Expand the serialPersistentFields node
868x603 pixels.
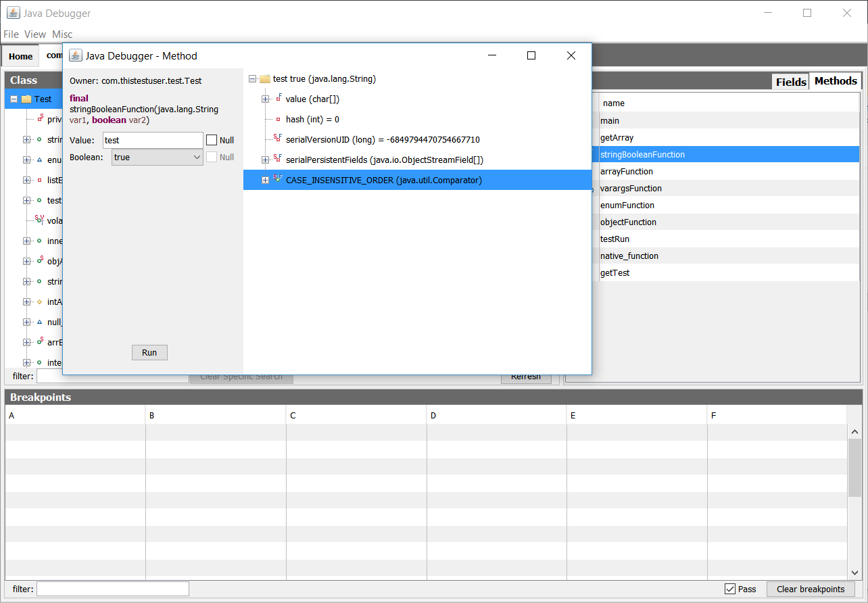[265, 160]
